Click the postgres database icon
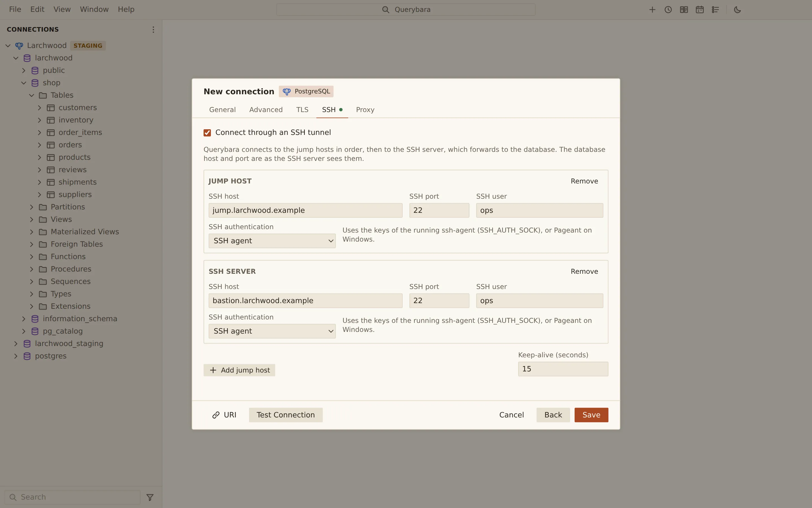The width and height of the screenshot is (812, 508). [27, 356]
